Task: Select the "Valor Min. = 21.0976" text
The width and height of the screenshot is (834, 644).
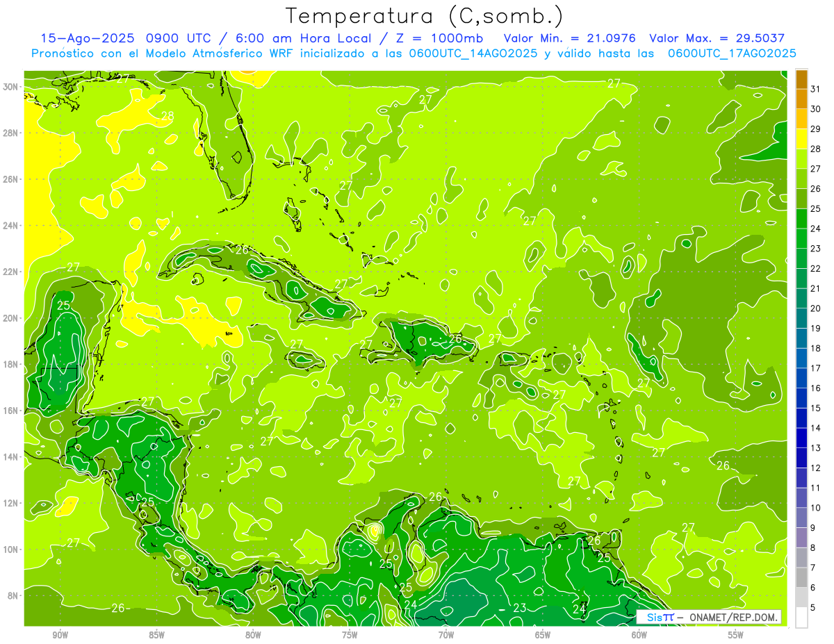Action: click(569, 38)
